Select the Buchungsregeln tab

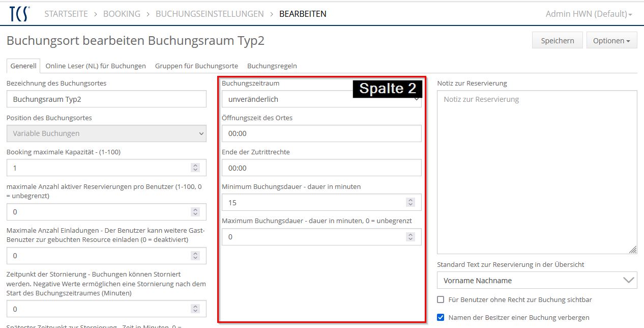(x=272, y=66)
